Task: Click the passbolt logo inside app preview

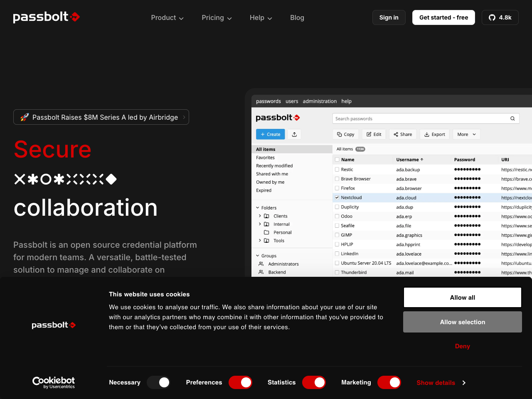Action: (278, 118)
